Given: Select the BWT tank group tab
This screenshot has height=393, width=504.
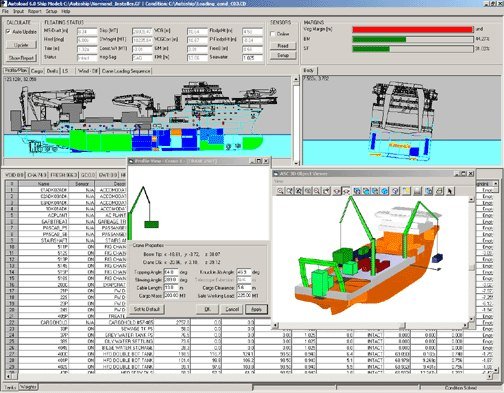Looking at the screenshot, I should click(108, 175).
